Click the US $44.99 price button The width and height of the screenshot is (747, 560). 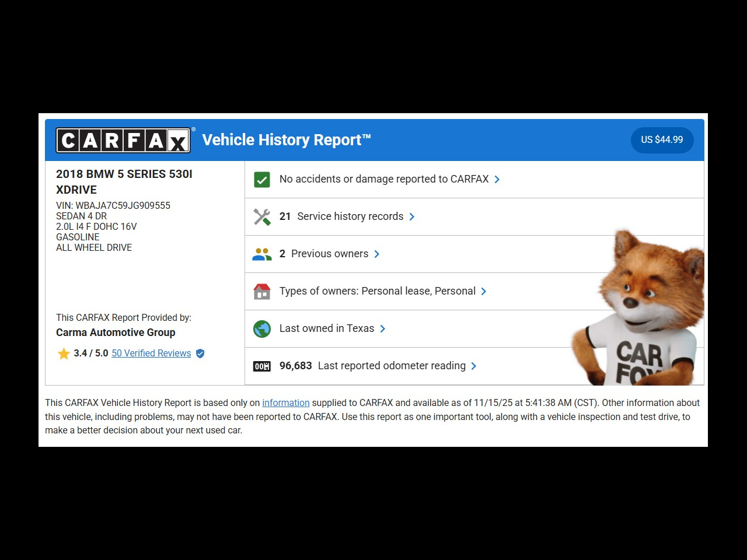(x=662, y=140)
